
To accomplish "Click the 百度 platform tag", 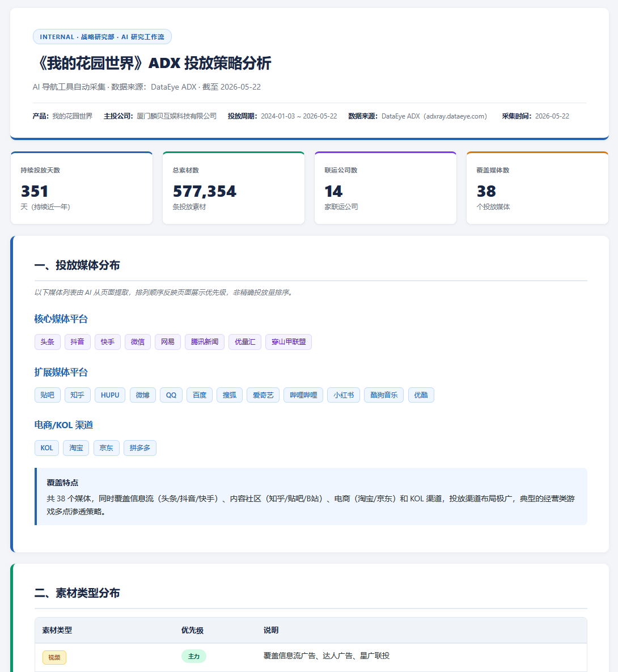I will pos(199,395).
